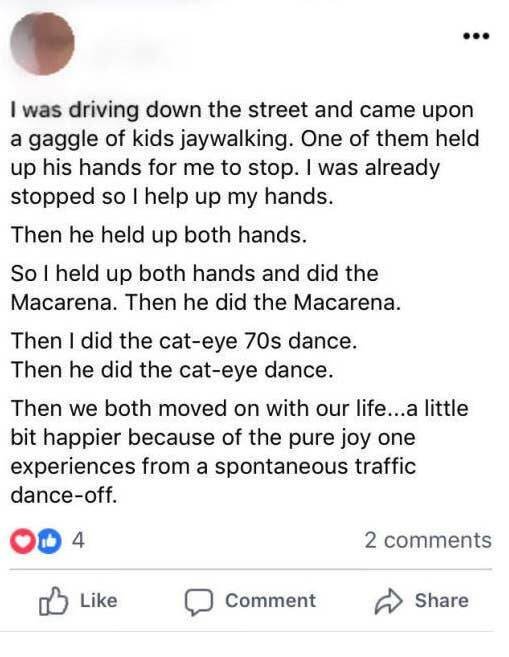Click the line 'Then he held up both hands.'
The width and height of the screenshot is (509, 657).
point(159,234)
